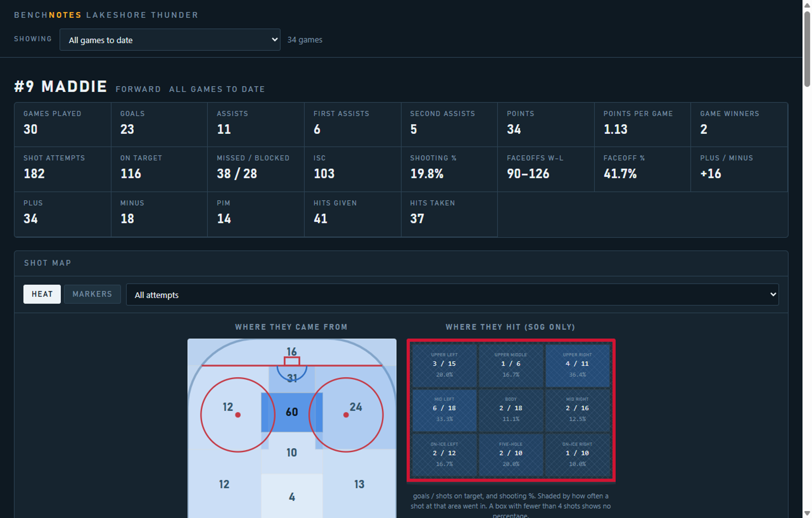Click the Shooting % value 19.8%

click(427, 174)
